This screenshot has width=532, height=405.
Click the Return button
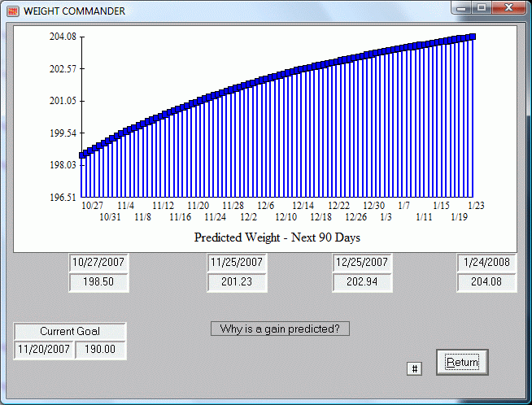point(462,362)
